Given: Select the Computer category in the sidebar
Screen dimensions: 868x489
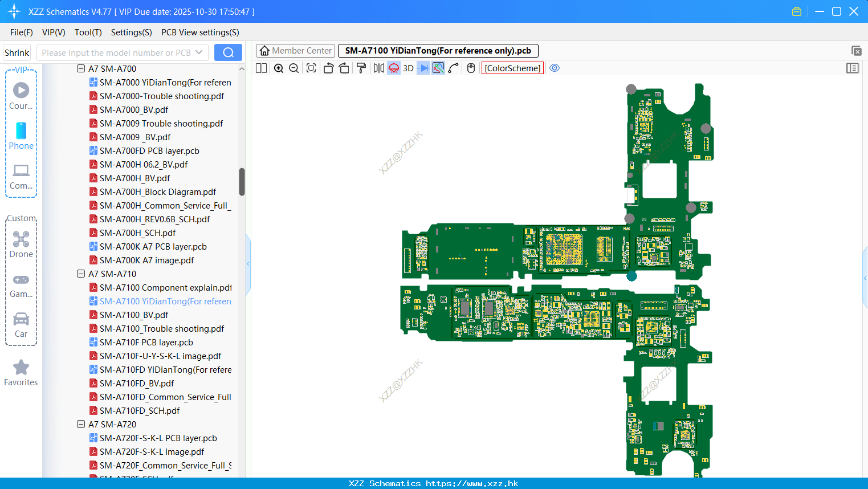Looking at the screenshot, I should point(21,176).
